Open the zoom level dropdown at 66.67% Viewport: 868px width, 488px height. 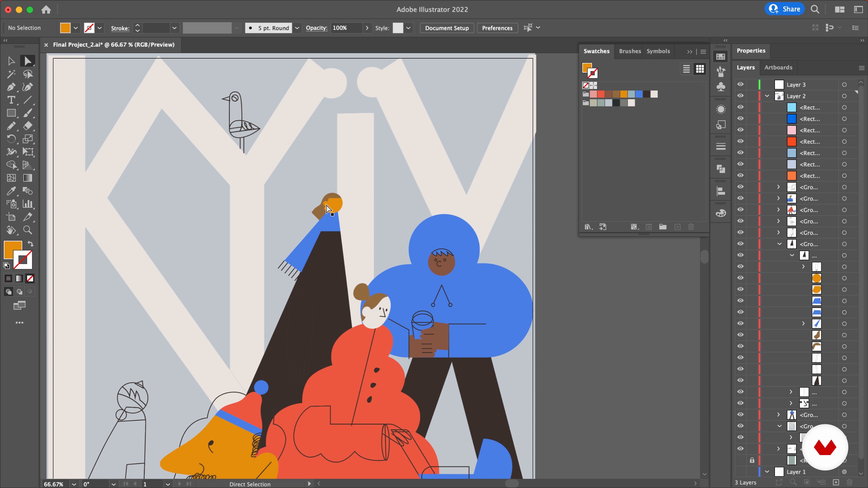coord(74,484)
